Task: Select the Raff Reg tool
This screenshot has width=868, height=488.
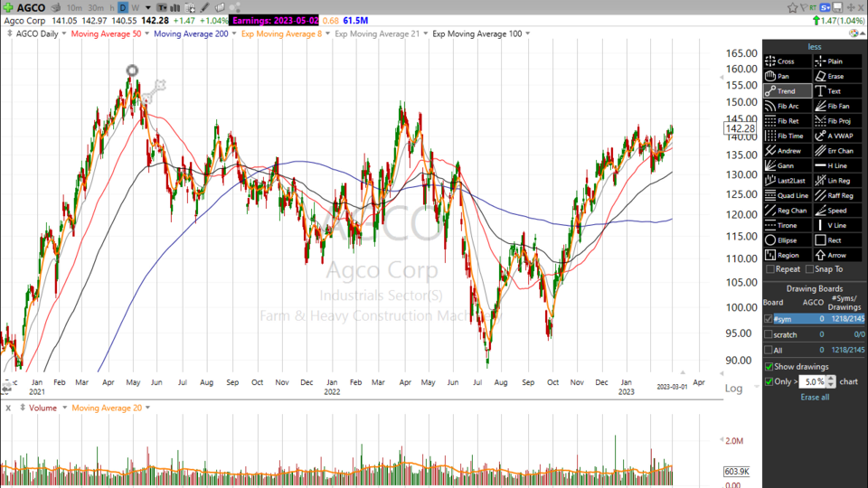Action: pos(837,196)
